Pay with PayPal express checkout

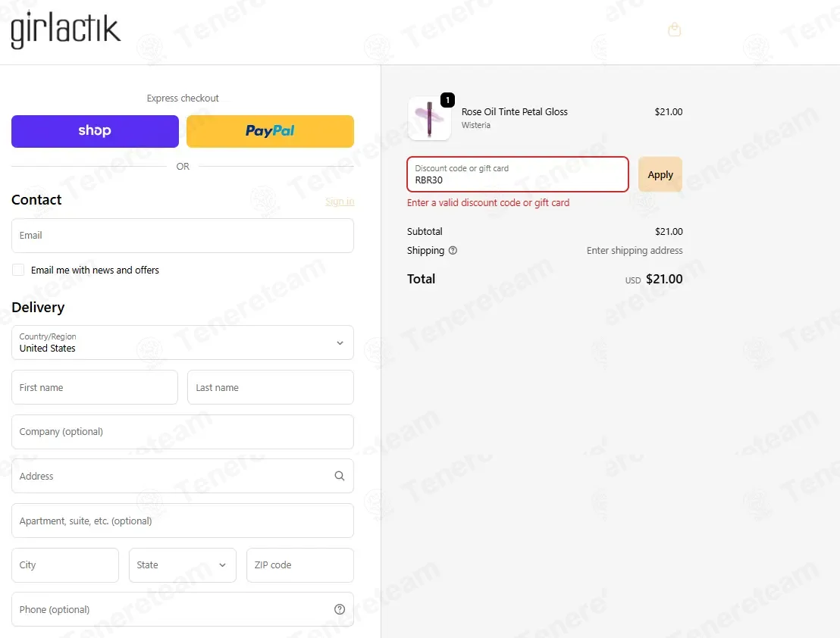(270, 131)
